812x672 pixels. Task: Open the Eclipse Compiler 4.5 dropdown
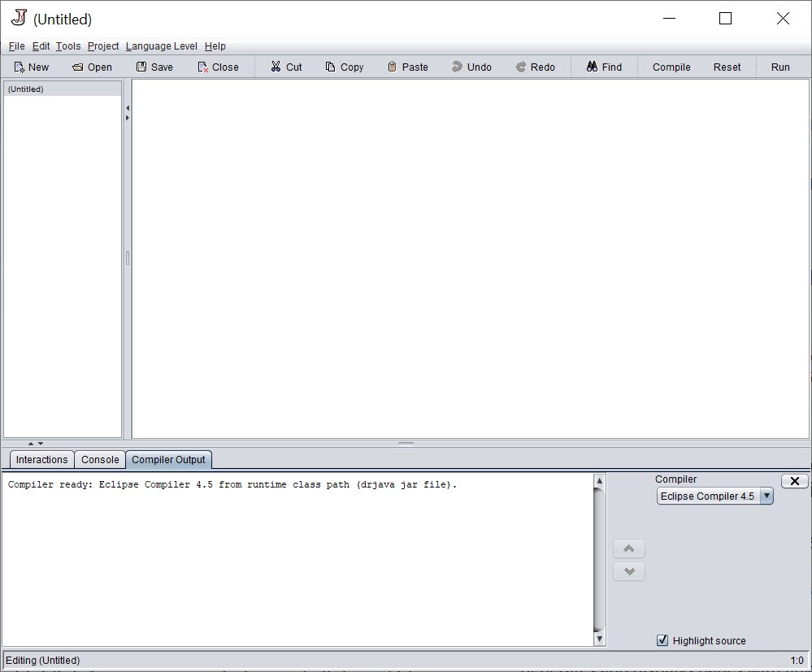(x=714, y=496)
